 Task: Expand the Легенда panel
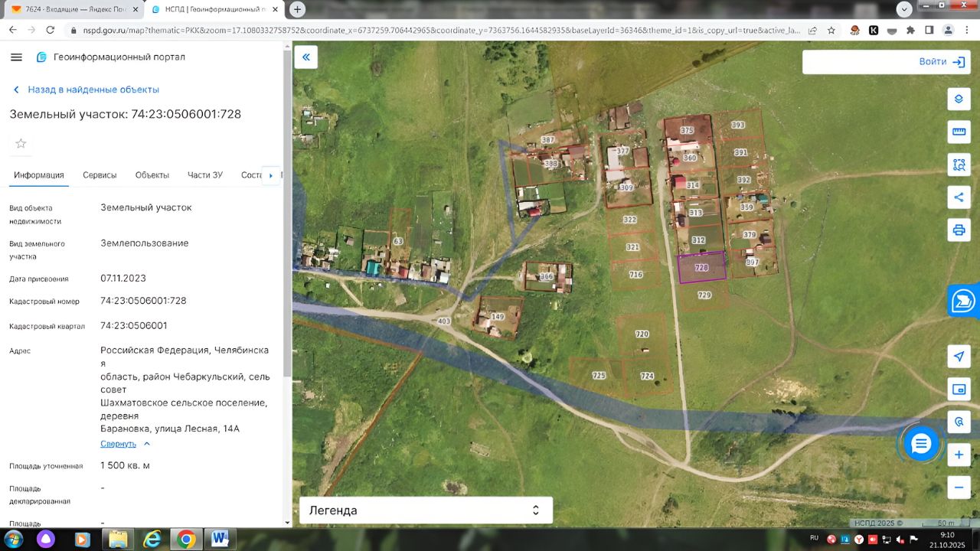click(425, 510)
